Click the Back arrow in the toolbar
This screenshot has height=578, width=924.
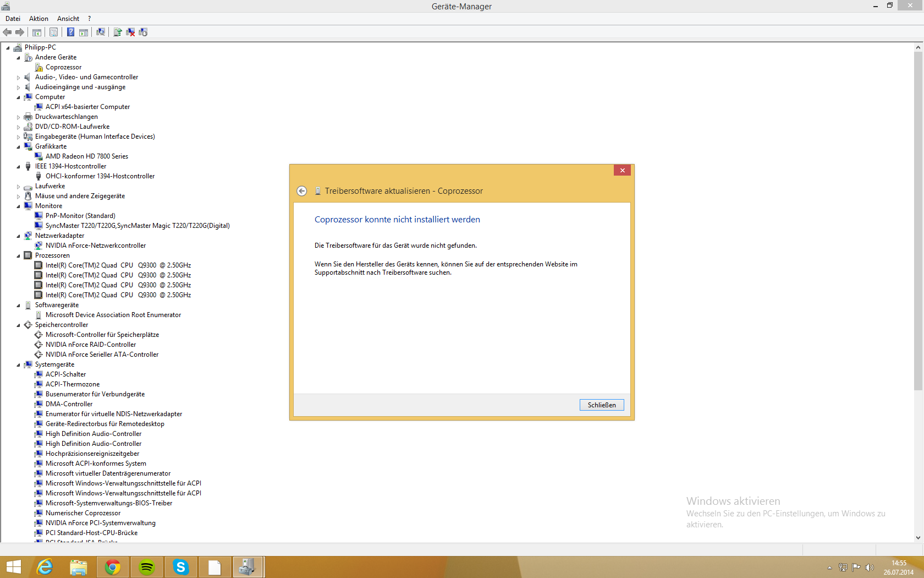[7, 32]
